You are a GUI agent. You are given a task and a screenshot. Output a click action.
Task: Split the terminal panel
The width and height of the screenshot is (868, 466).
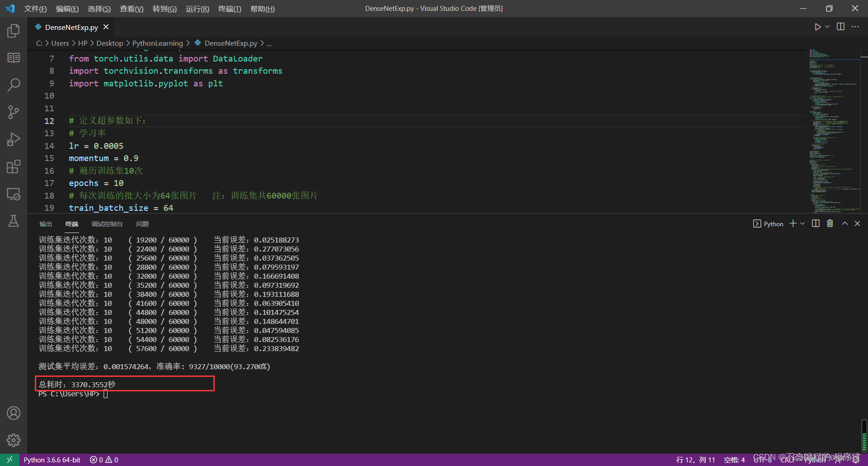[x=816, y=223]
